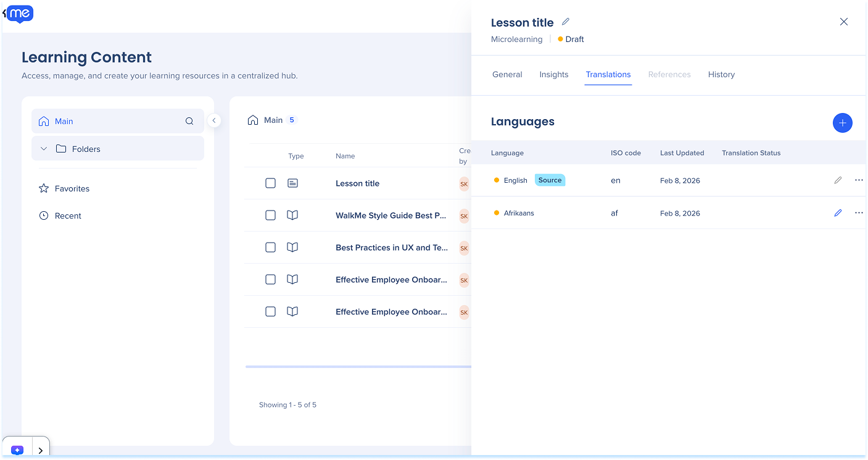
Task: Collapse the sidebar with arrow button
Action: coord(214,120)
